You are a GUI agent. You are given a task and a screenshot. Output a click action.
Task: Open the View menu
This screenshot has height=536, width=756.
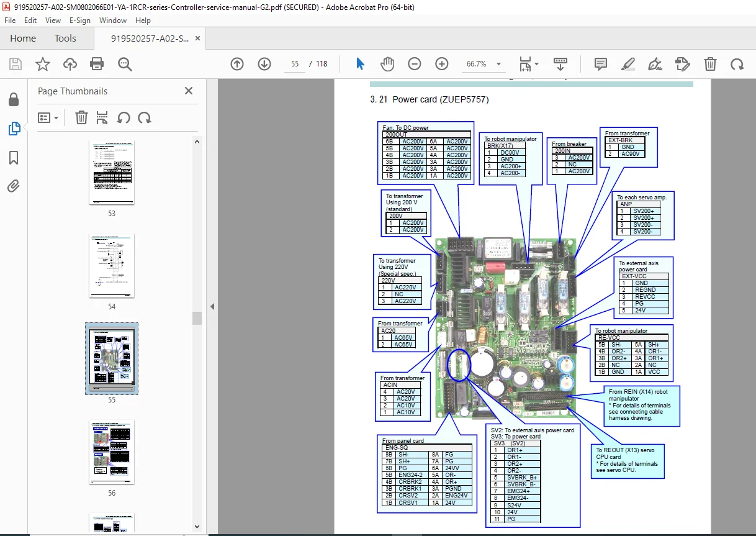(x=53, y=20)
